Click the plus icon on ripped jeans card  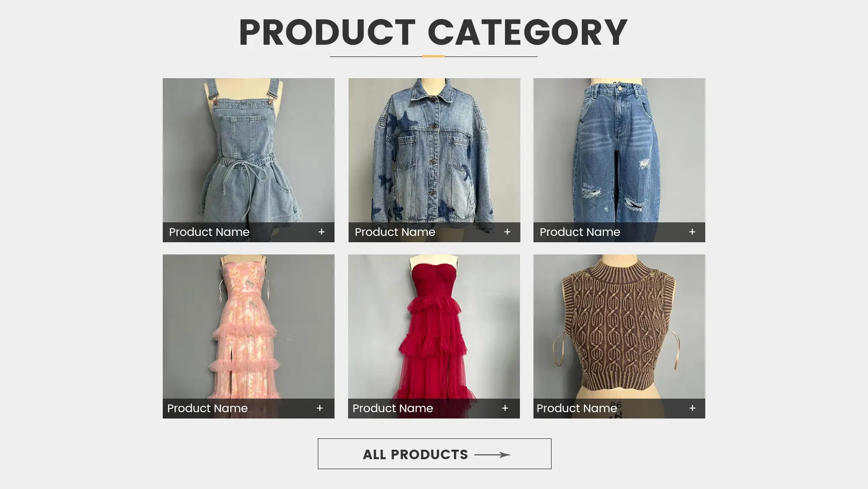(692, 232)
